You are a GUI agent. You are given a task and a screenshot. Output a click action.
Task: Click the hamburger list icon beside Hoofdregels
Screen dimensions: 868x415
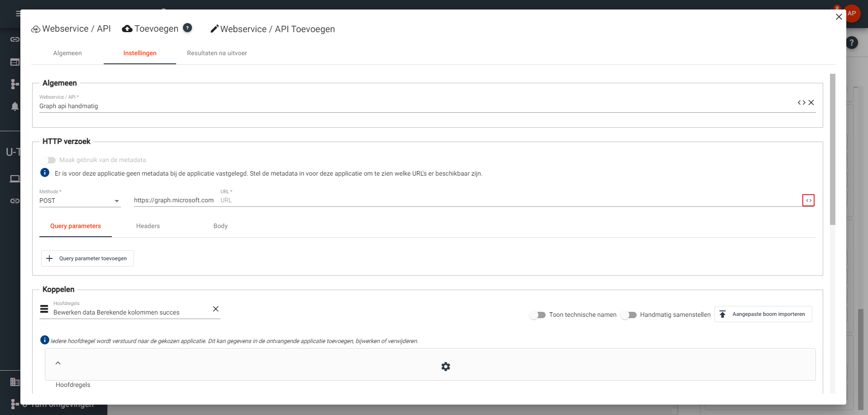pyautogui.click(x=44, y=309)
